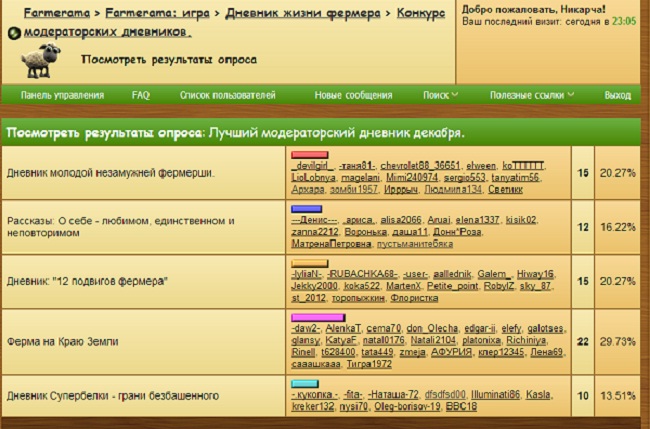Image resolution: width=650 pixels, height=429 pixels.
Task: Open voter profile LiolLobnya
Action: (x=313, y=178)
